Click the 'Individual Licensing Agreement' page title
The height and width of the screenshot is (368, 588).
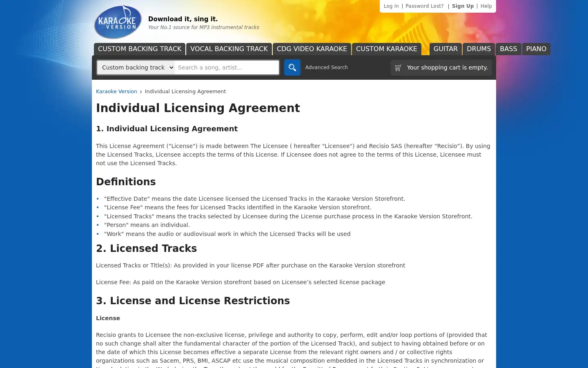pos(198,108)
